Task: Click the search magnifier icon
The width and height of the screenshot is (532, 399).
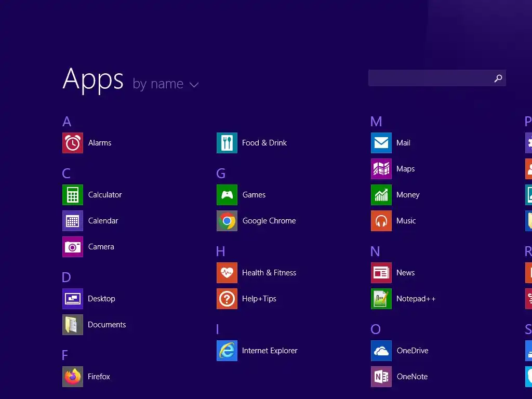Action: coord(498,78)
